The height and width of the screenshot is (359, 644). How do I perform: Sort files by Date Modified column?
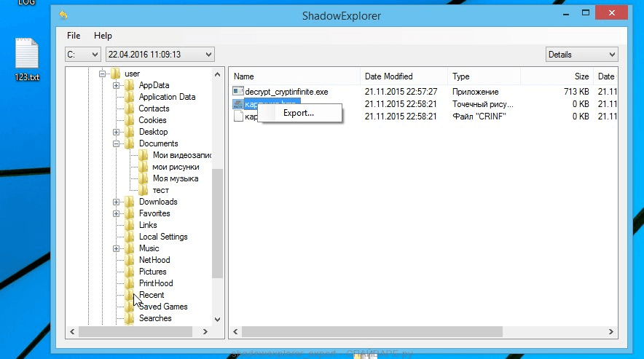click(x=404, y=76)
